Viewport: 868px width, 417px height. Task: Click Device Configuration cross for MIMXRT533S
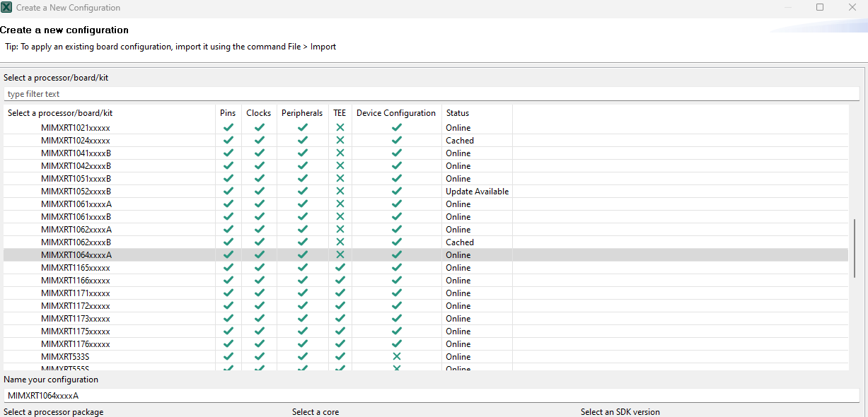tap(396, 357)
